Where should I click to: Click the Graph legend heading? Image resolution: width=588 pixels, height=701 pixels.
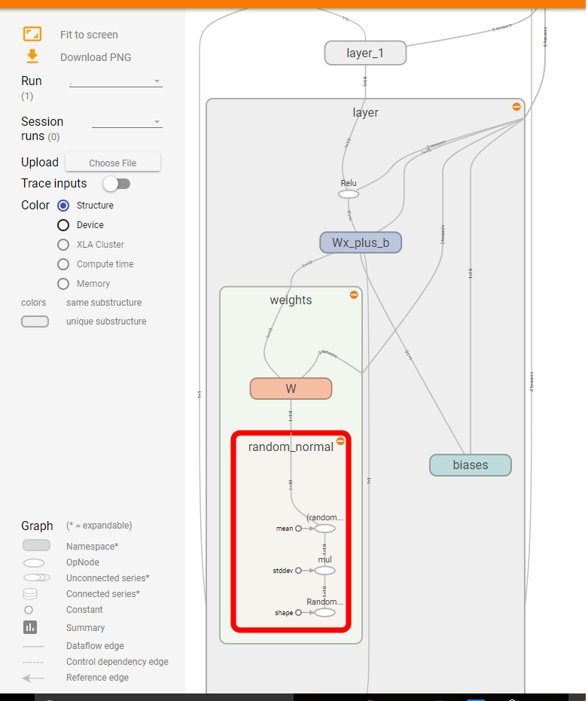pos(37,526)
